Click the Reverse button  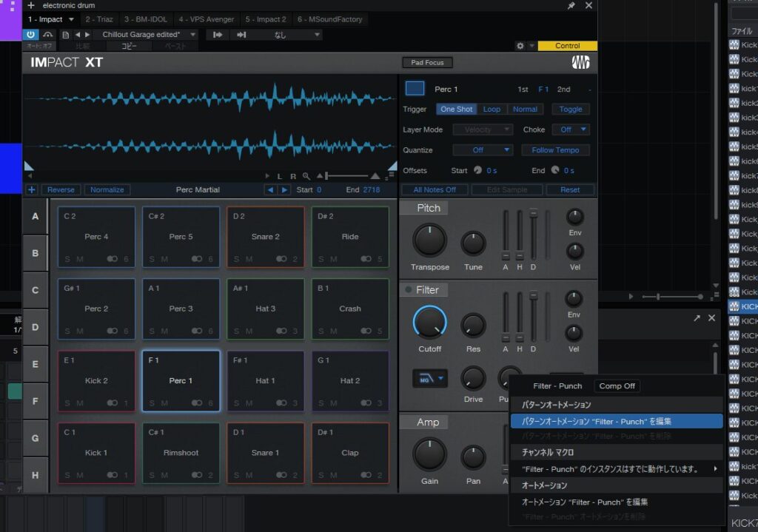pos(61,190)
